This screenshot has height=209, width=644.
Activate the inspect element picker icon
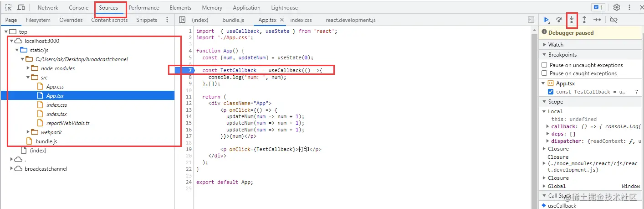(x=8, y=8)
